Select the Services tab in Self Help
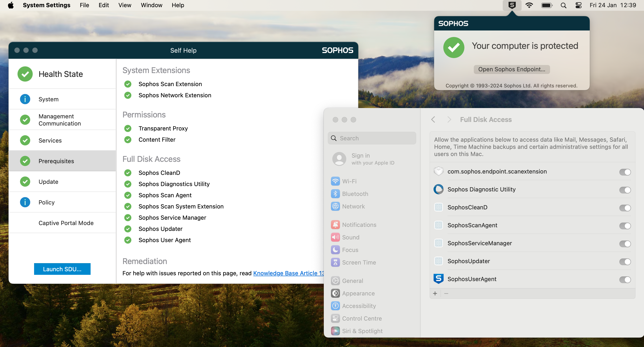 pyautogui.click(x=62, y=140)
